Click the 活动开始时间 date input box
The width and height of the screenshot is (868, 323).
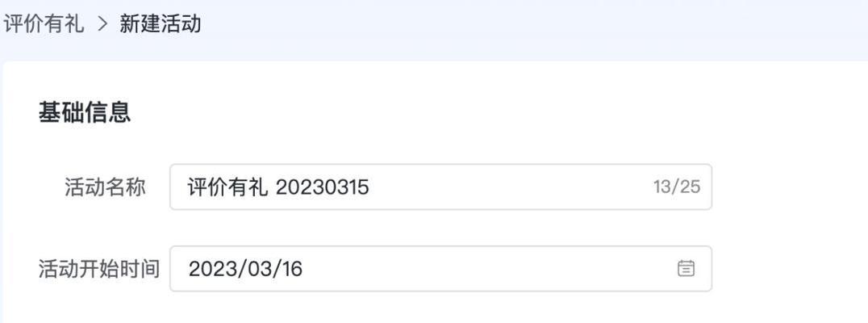(440, 269)
